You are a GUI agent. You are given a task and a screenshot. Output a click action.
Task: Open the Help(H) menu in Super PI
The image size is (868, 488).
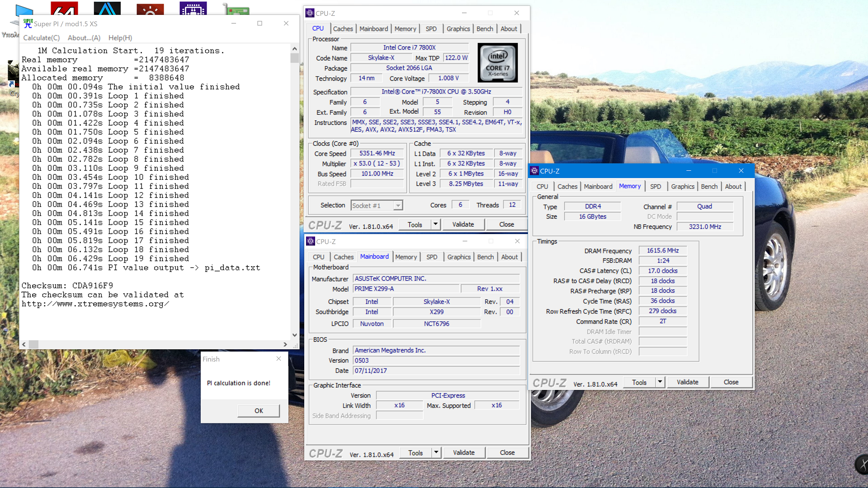[x=120, y=38]
